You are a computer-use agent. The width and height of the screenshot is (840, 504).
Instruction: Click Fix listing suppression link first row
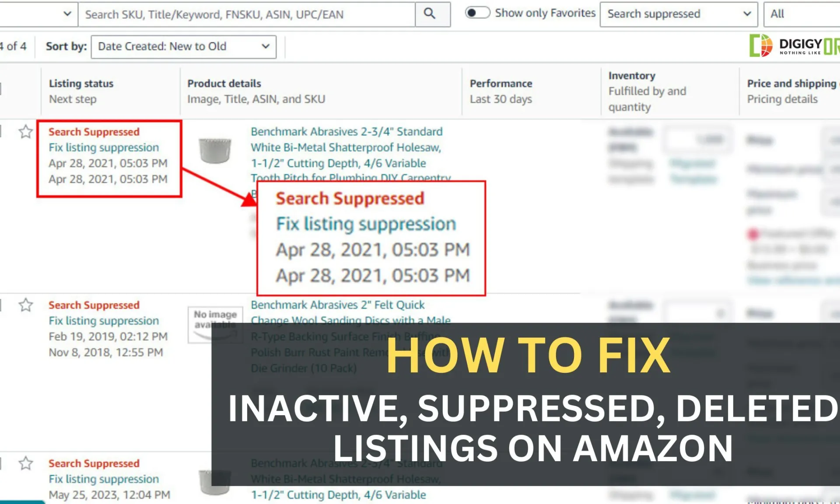coord(104,147)
